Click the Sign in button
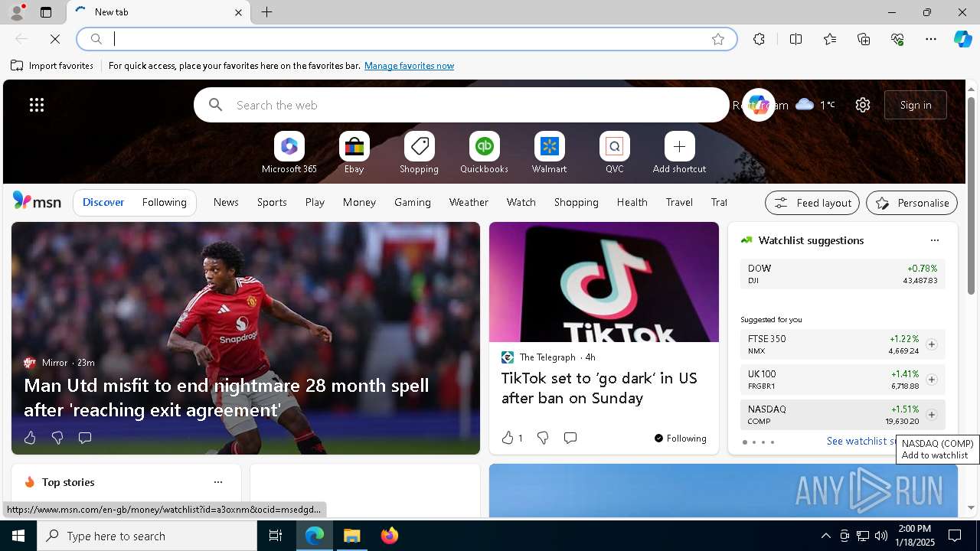The height and width of the screenshot is (551, 980). pos(916,105)
